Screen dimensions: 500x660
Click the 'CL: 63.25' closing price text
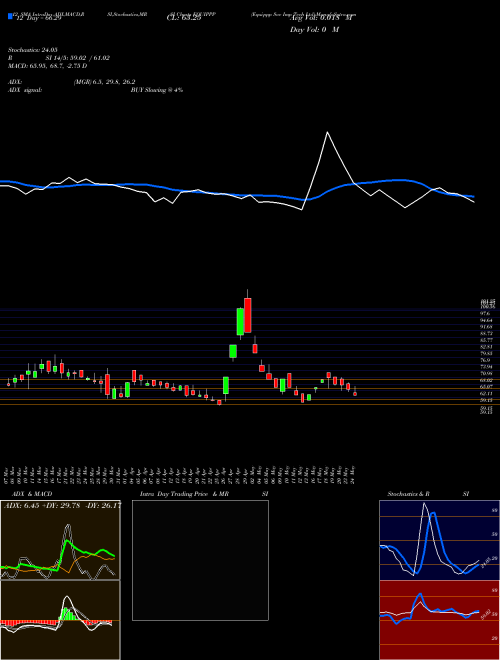[x=184, y=18]
